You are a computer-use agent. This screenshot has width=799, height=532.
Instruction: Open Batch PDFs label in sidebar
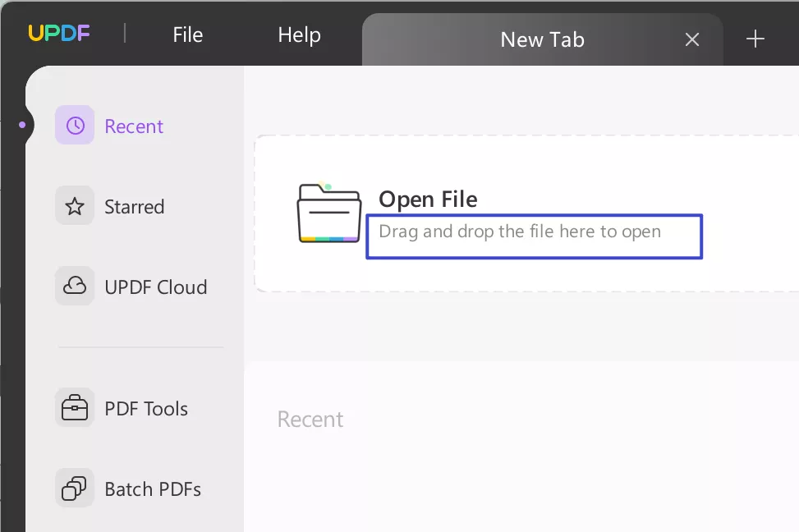(x=153, y=489)
